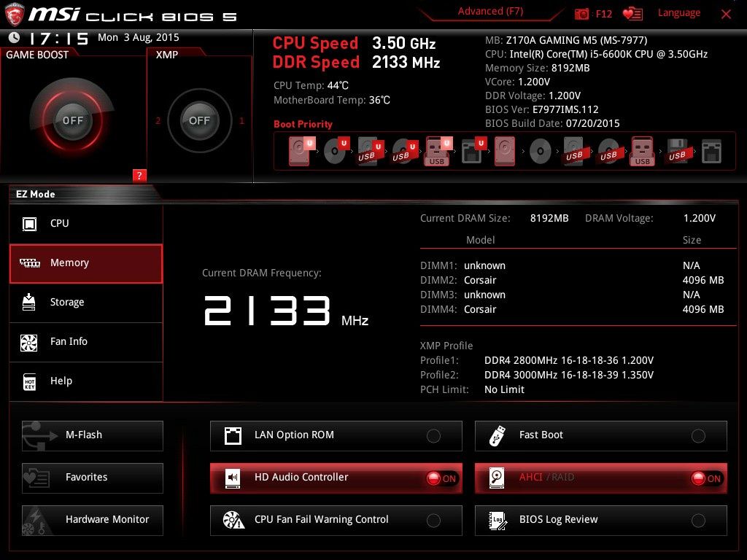Launch the M-Flash utility
This screenshot has height=560, width=747.
click(93, 436)
